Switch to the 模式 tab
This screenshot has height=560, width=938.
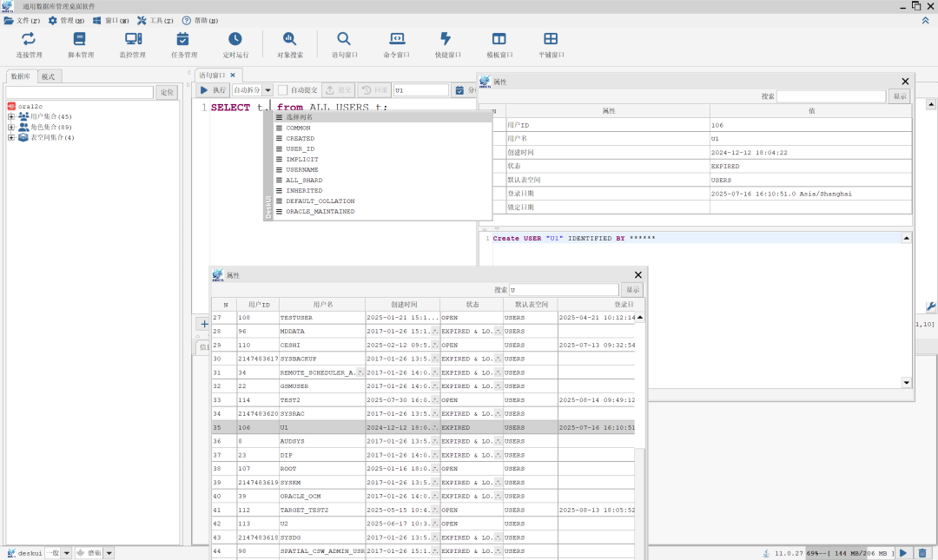[x=49, y=76]
